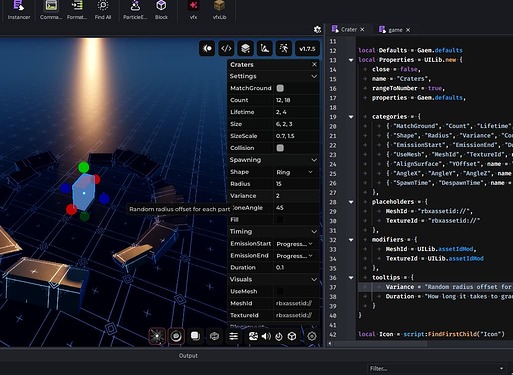
Task: Open the EmissionStart dropdown
Action: pos(295,244)
